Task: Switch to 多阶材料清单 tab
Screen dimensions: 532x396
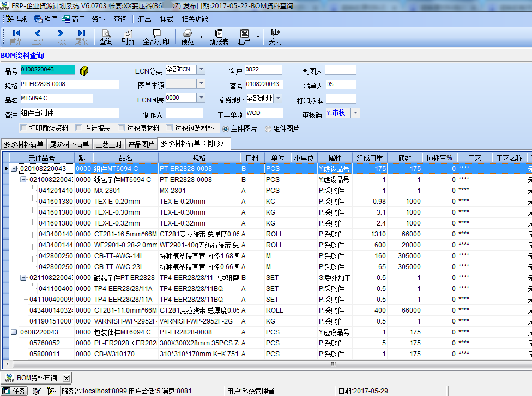Action: (x=24, y=144)
